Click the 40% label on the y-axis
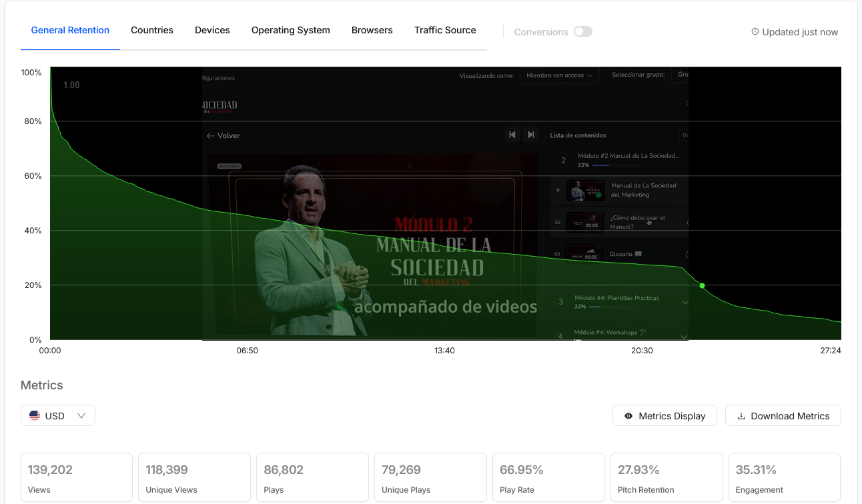 tap(33, 231)
